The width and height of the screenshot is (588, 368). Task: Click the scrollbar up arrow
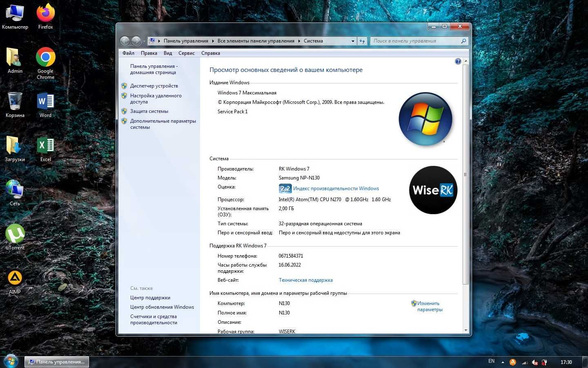coord(465,61)
